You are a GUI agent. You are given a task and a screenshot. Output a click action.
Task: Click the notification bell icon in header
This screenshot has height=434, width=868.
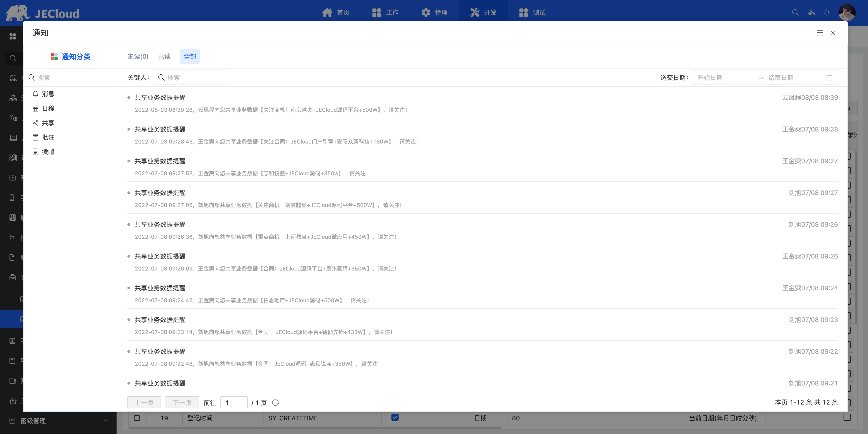pyautogui.click(x=827, y=12)
